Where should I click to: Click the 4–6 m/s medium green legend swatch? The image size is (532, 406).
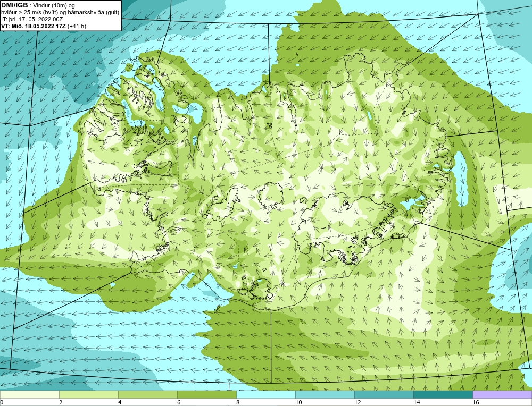[x=147, y=394]
